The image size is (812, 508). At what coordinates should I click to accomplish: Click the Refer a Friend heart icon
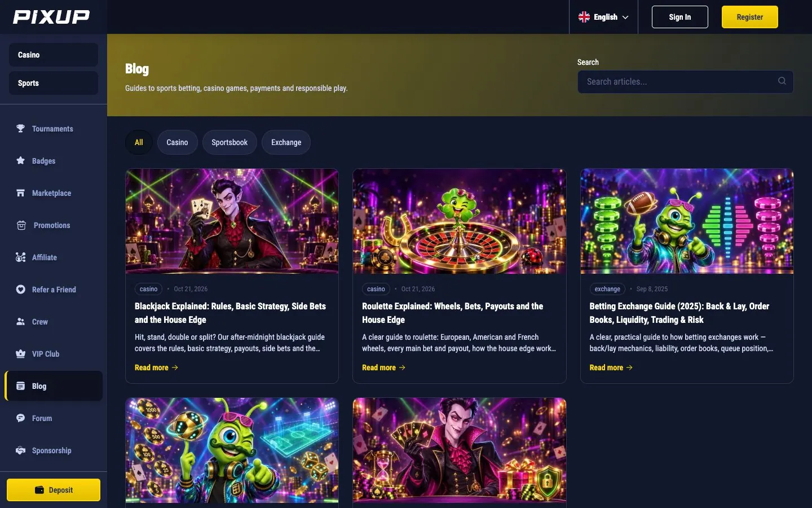point(21,290)
